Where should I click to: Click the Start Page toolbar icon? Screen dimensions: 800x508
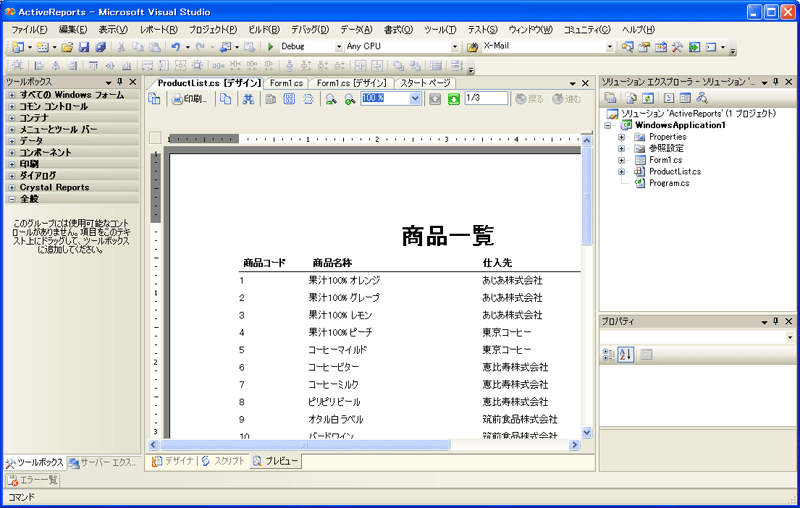(694, 47)
